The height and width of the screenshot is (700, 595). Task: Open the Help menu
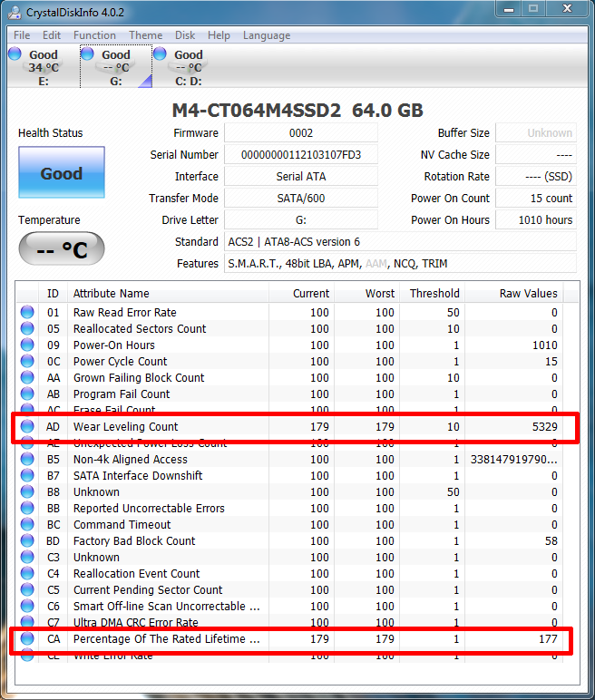coord(219,35)
